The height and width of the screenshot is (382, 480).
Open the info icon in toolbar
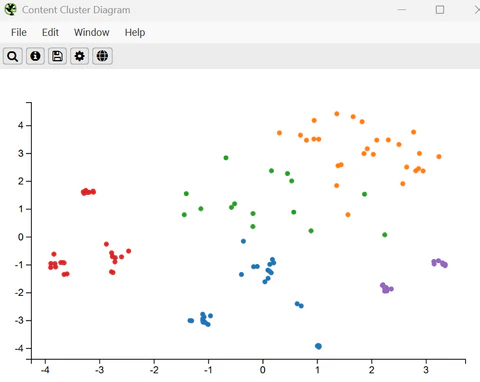coord(35,56)
